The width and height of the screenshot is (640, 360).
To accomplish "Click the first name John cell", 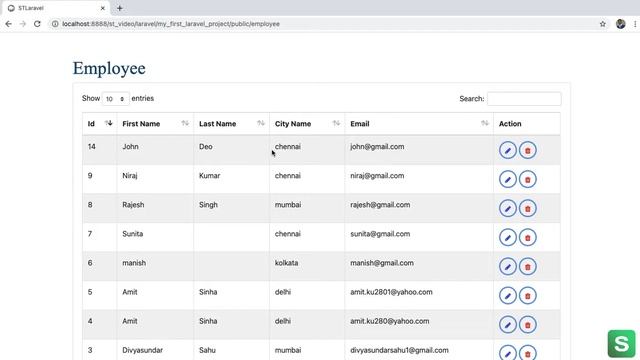I will (x=155, y=150).
